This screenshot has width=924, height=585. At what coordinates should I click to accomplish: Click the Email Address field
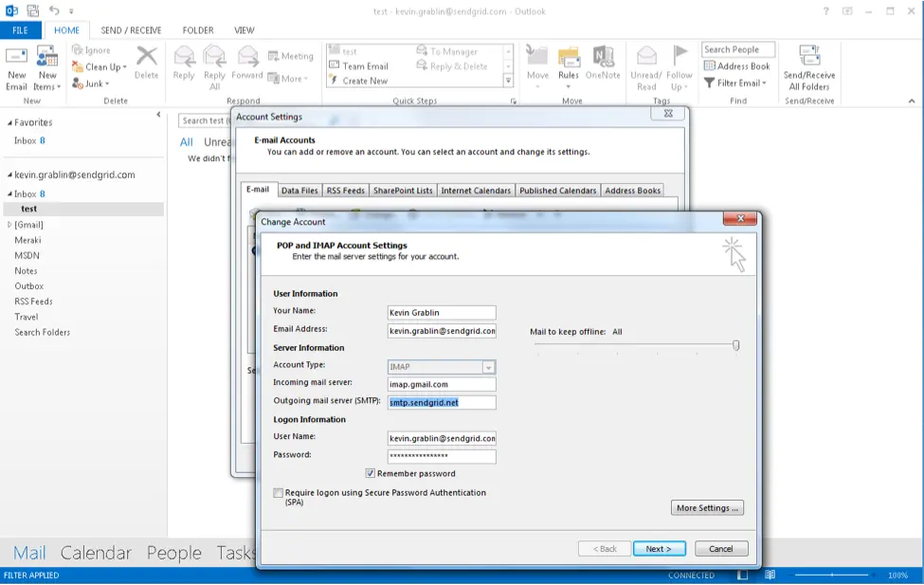point(442,331)
